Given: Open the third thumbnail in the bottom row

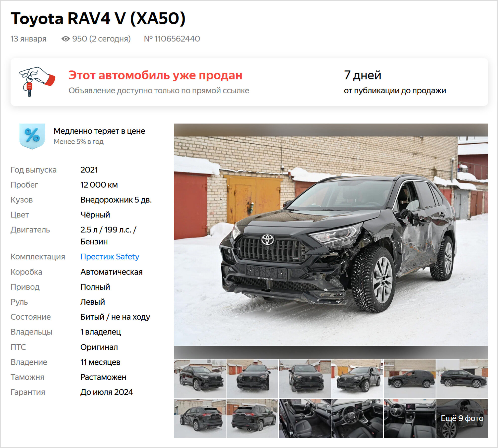Looking at the screenshot, I should coord(305,418).
